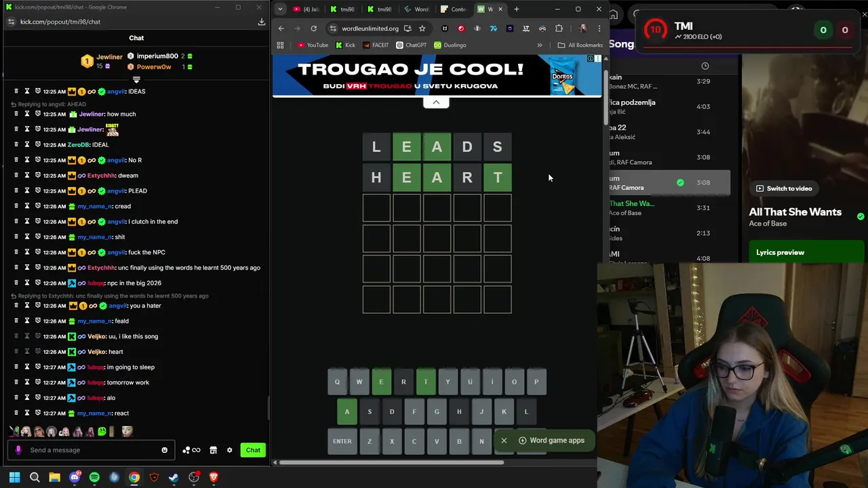Viewport: 868px width, 488px height.
Task: Switch to the first tmi98 Kick tab
Action: pyautogui.click(x=342, y=9)
